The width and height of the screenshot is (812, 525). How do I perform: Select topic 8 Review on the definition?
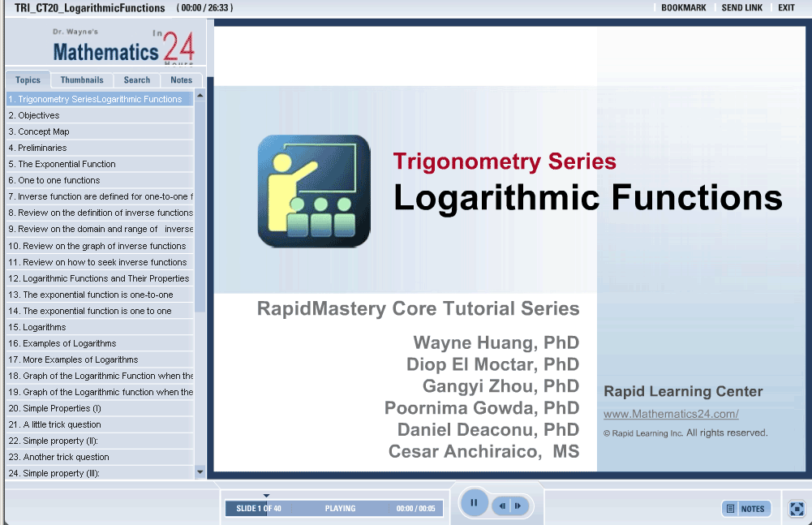(x=100, y=213)
